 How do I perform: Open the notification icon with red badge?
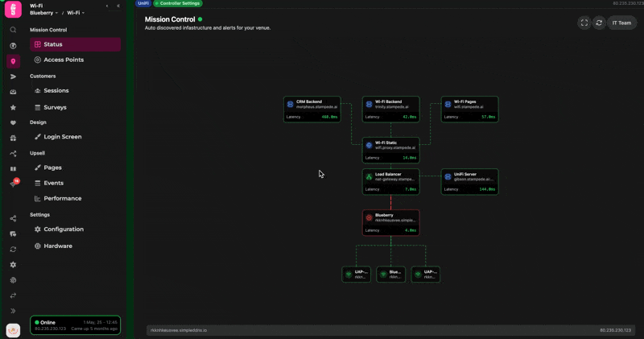[x=14, y=184]
